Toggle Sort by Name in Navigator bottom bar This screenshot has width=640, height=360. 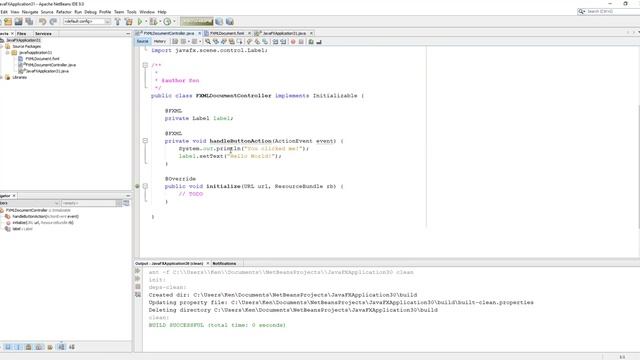tap(61, 347)
